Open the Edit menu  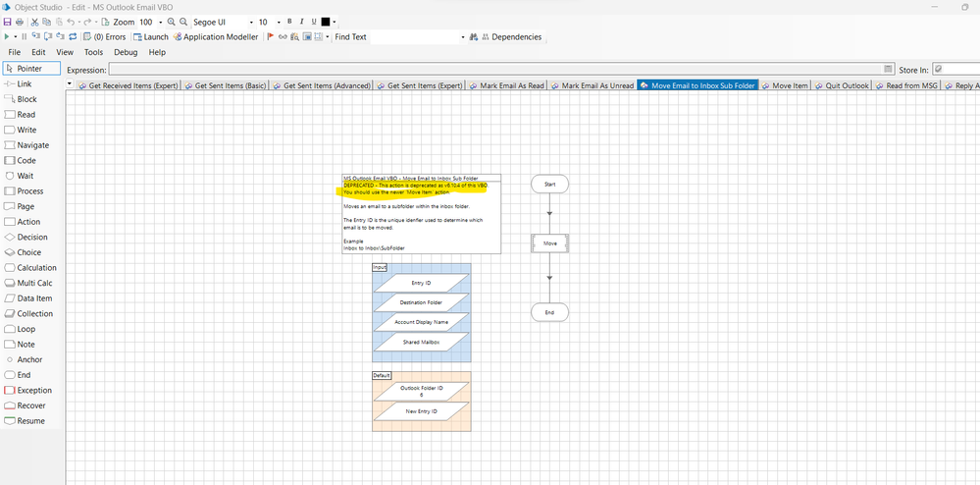39,53
